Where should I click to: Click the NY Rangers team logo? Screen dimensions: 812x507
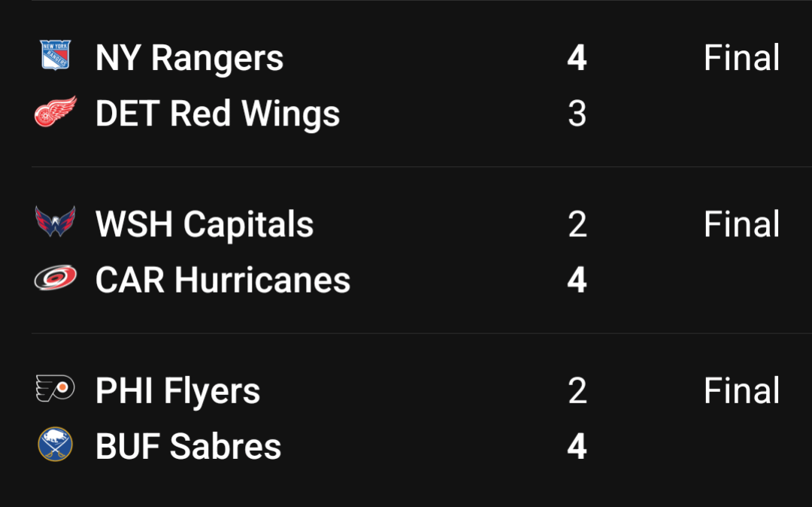[x=55, y=57]
